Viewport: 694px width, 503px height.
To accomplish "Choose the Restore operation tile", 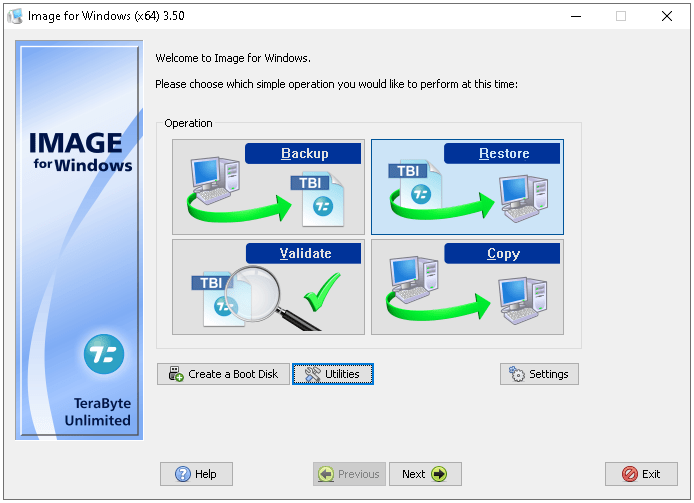I will coord(467,187).
